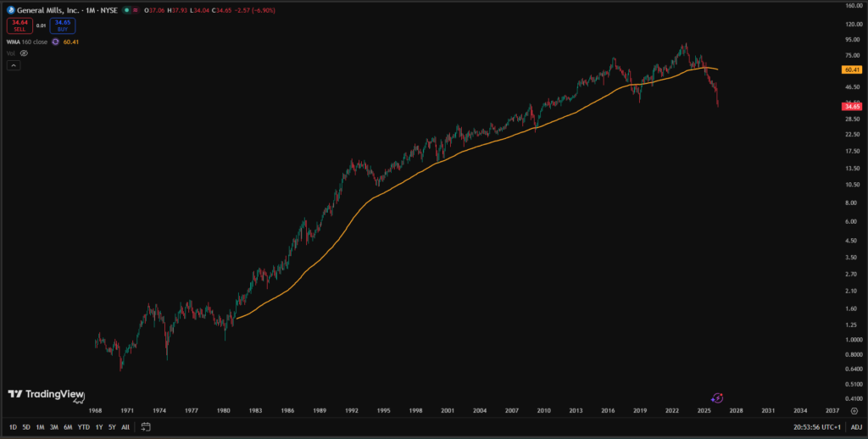The height and width of the screenshot is (439, 868).
Task: Select the All time range
Action: 125,427
